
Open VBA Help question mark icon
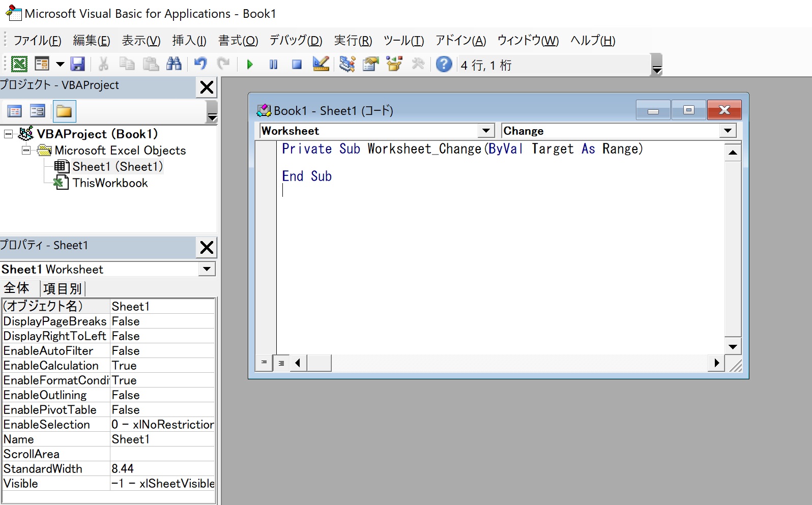point(444,64)
